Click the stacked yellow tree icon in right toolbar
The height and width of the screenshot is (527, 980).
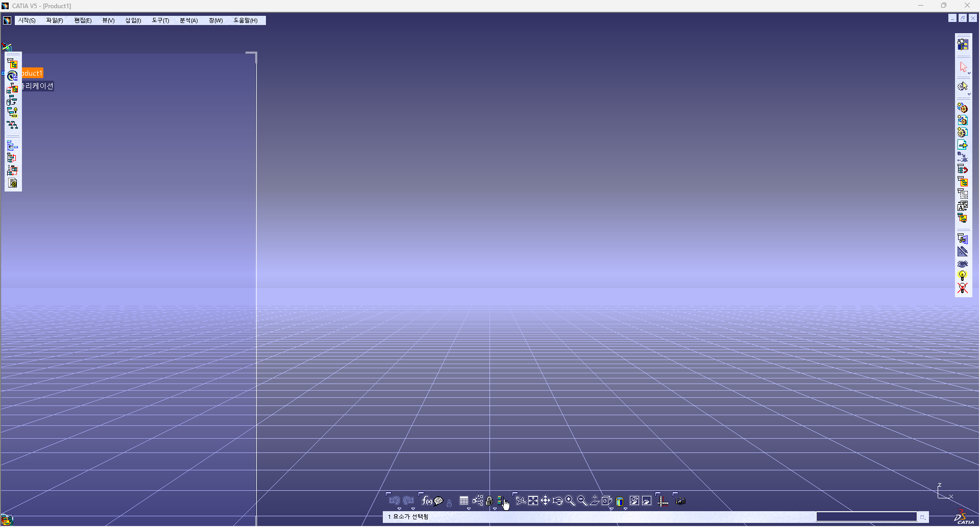[x=963, y=219]
